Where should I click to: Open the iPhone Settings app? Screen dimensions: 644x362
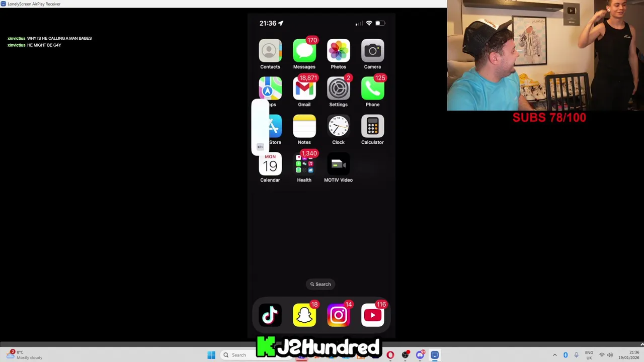pos(339,88)
